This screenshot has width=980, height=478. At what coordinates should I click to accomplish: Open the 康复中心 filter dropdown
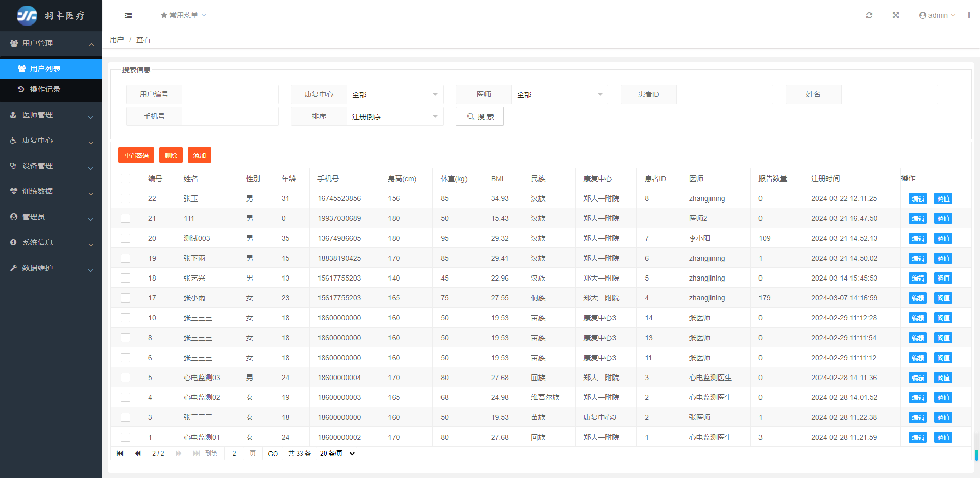[395, 94]
